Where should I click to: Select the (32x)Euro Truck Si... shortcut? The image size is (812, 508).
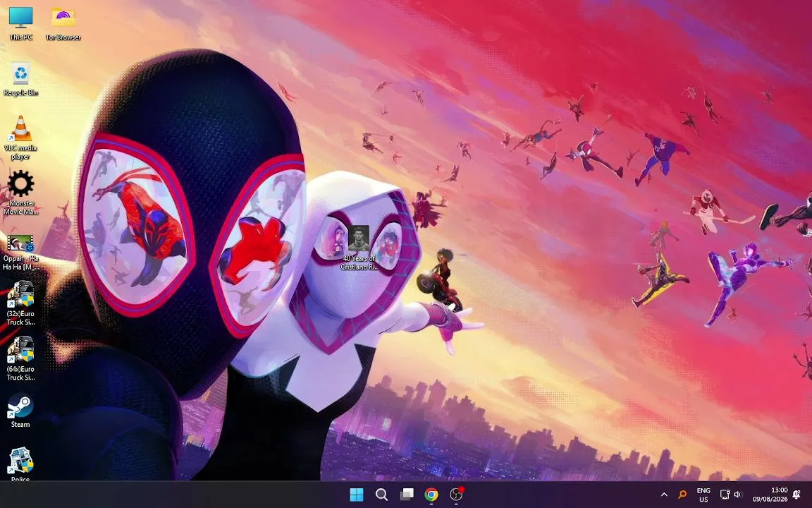click(20, 303)
